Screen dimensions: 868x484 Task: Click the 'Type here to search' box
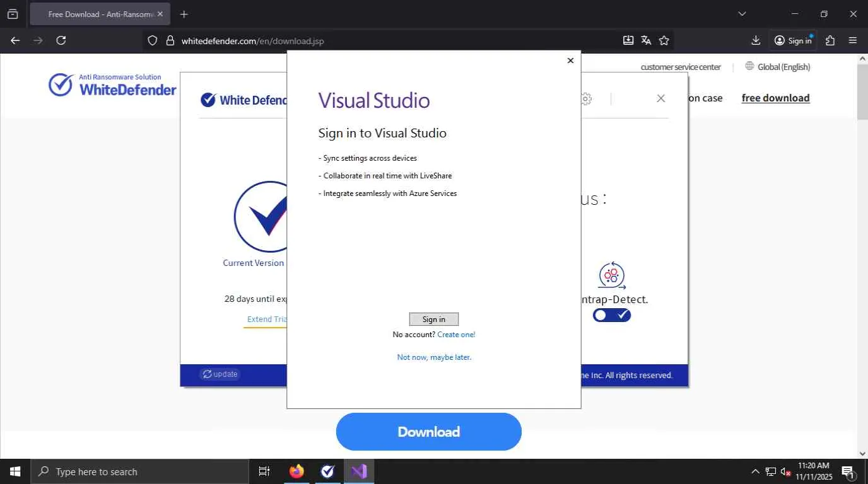pyautogui.click(x=139, y=471)
